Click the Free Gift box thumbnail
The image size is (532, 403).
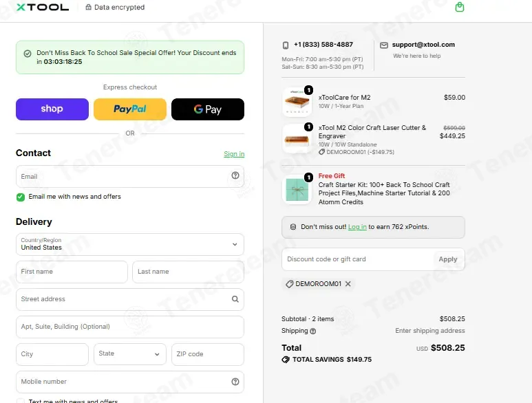(x=297, y=190)
